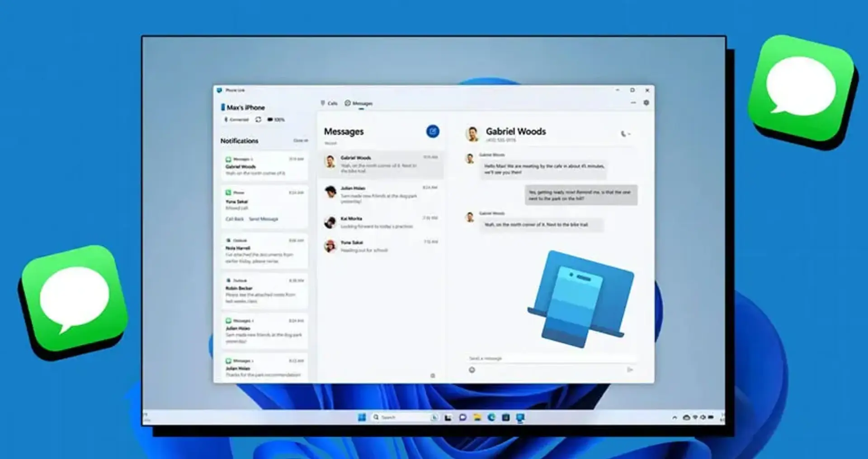Click Yuna Sakai's avatar in message list

(330, 246)
